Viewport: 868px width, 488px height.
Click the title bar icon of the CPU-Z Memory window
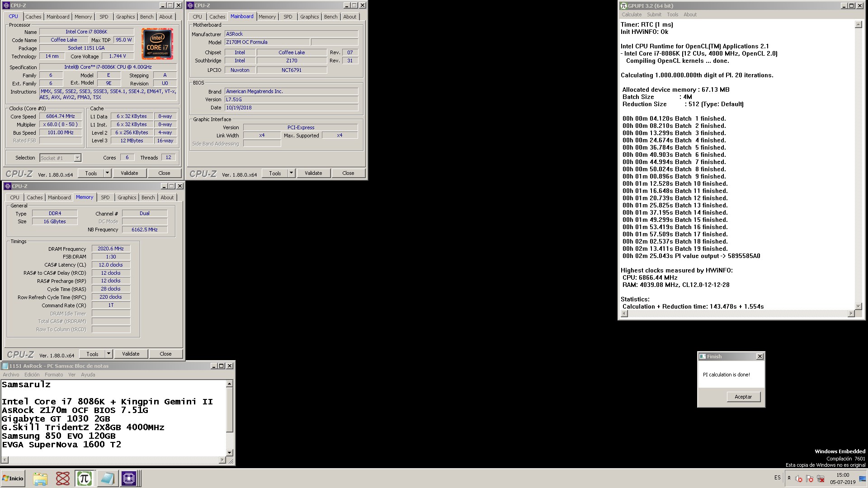coord(8,186)
